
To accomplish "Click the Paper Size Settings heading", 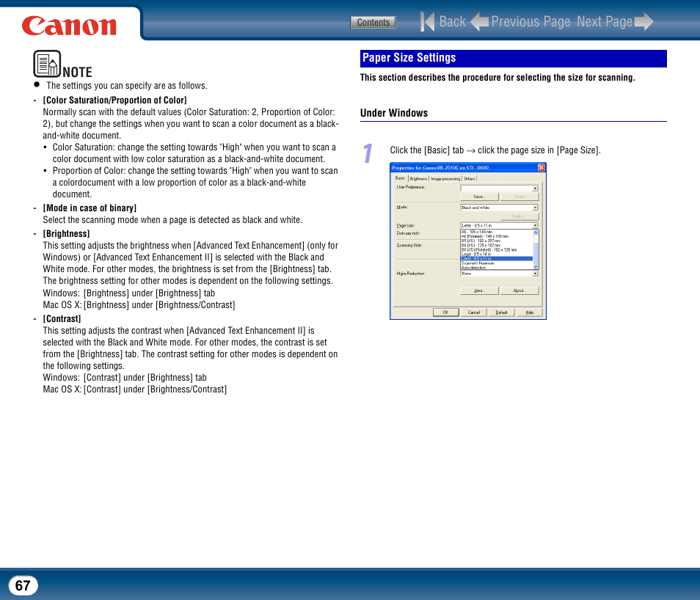I will click(409, 58).
